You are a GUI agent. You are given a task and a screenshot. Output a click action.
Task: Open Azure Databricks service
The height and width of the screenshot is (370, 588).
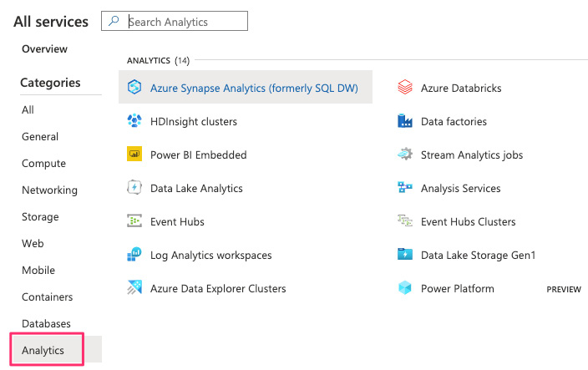tap(461, 88)
